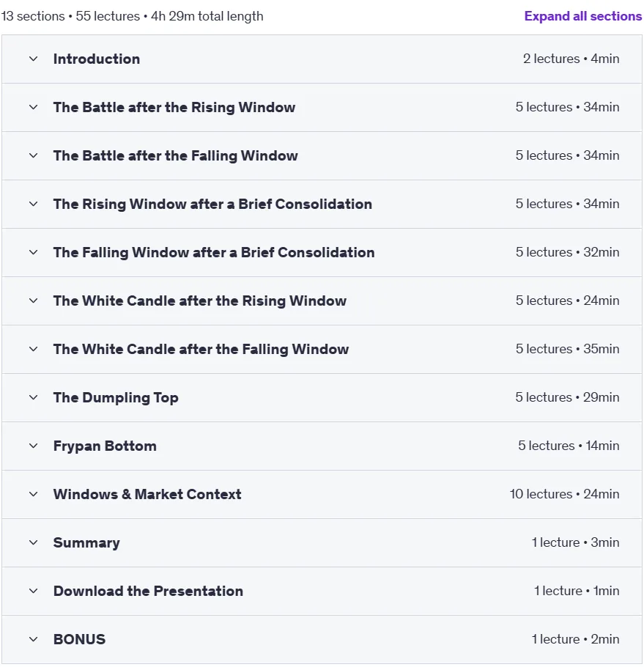Click the Summary section chevron icon
The width and height of the screenshot is (644, 667).
(33, 543)
